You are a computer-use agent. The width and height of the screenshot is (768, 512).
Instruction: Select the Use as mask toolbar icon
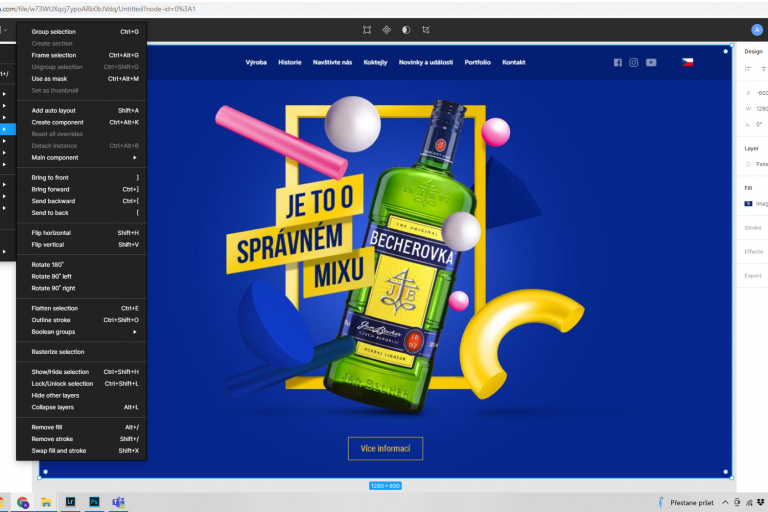405,30
